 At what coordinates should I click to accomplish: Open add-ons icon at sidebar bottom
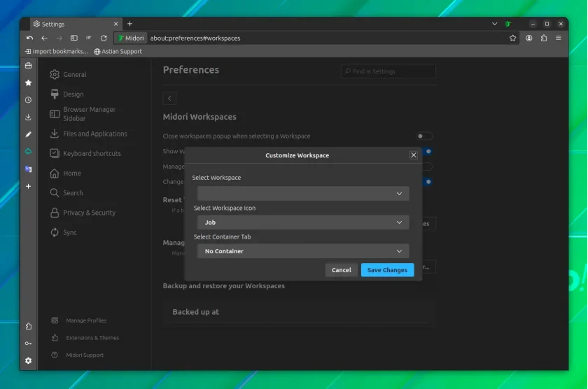tap(29, 326)
